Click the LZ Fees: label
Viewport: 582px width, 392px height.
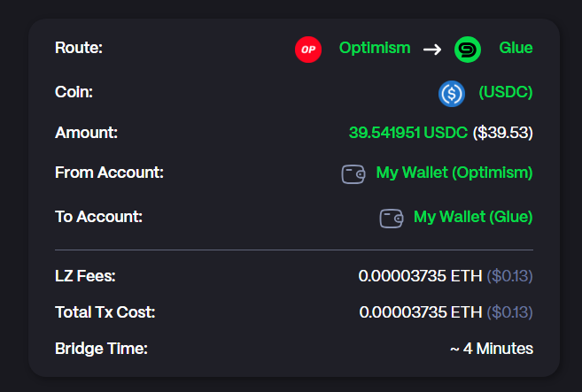coord(85,276)
